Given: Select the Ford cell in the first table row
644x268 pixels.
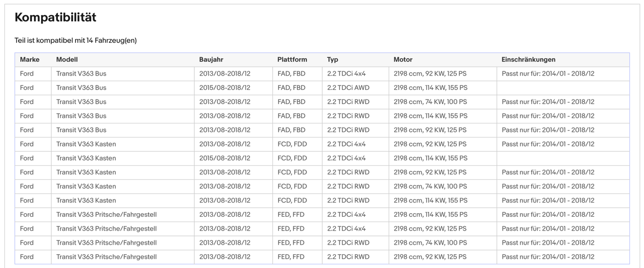Looking at the screenshot, I should (x=27, y=73).
